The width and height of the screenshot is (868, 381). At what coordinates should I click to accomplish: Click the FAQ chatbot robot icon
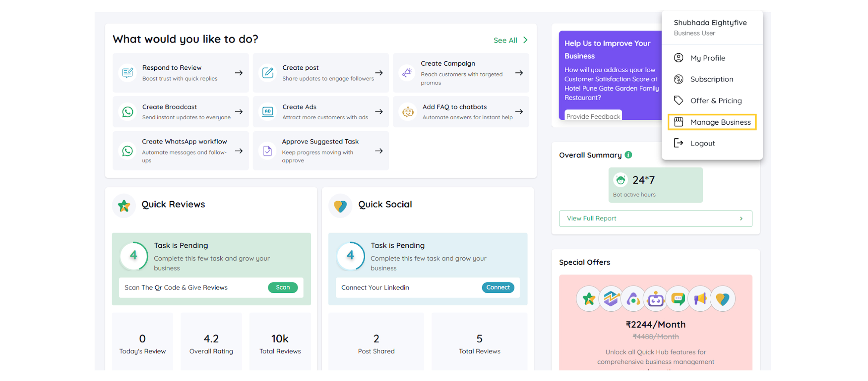click(408, 112)
